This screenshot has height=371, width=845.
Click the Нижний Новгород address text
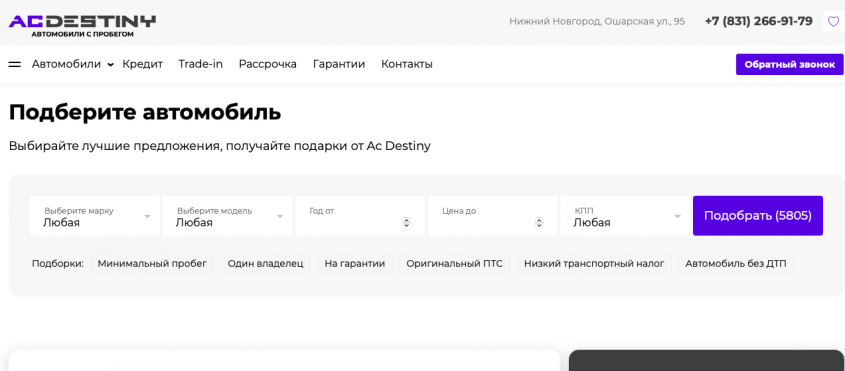[x=597, y=22]
